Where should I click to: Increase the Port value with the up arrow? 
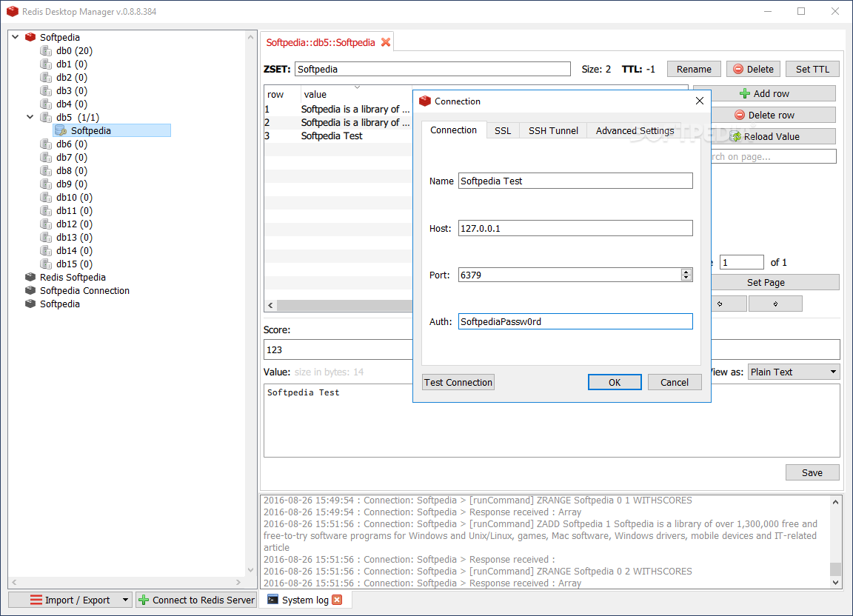686,272
